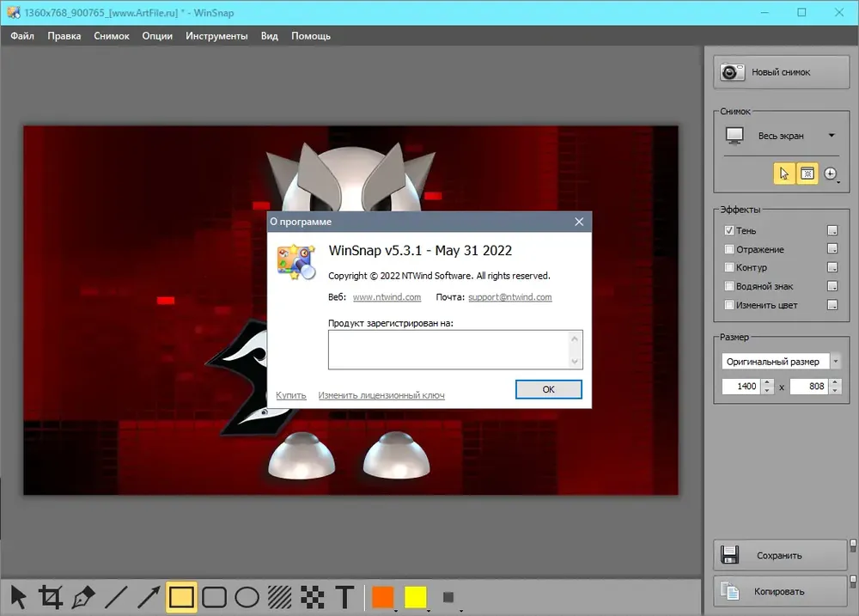Choose the Arrow drawing tool
The width and height of the screenshot is (859, 616).
(x=149, y=597)
